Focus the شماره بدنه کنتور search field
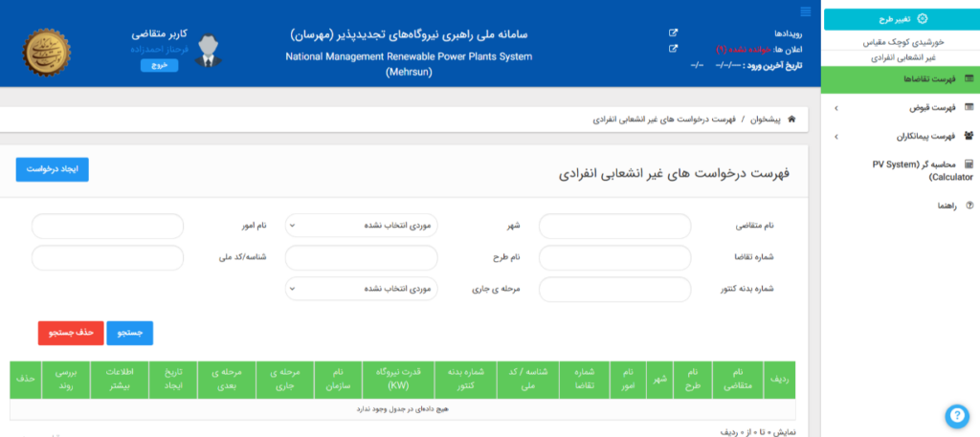 (x=615, y=289)
